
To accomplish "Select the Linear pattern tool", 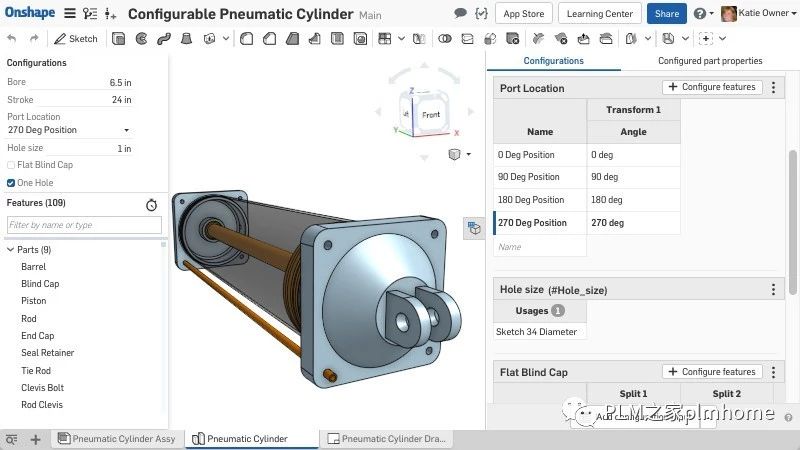I will [x=385, y=39].
